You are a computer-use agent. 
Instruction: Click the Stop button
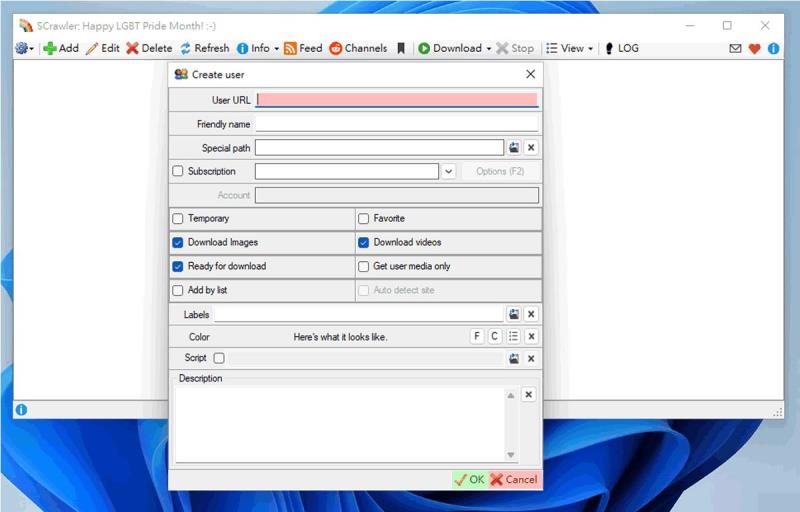[x=515, y=48]
